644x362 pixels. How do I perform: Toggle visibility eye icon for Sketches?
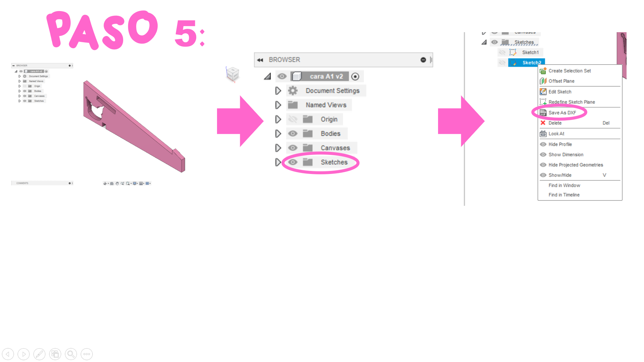(x=292, y=162)
